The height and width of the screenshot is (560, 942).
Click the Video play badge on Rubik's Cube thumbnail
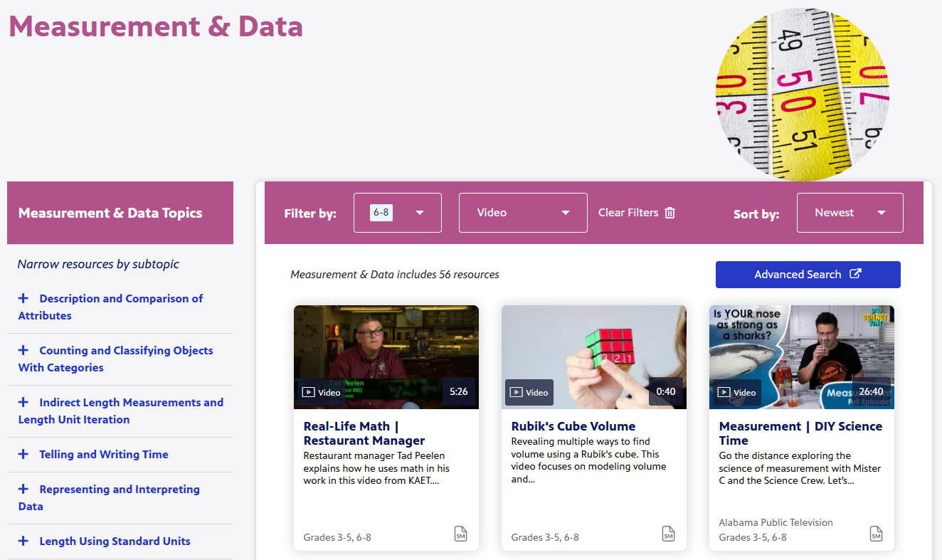(529, 392)
